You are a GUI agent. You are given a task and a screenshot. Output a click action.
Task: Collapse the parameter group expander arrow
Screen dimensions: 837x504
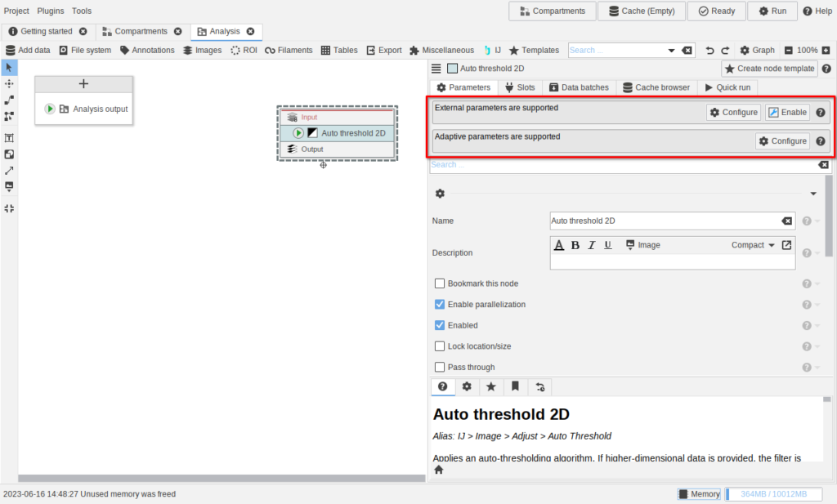(x=812, y=194)
